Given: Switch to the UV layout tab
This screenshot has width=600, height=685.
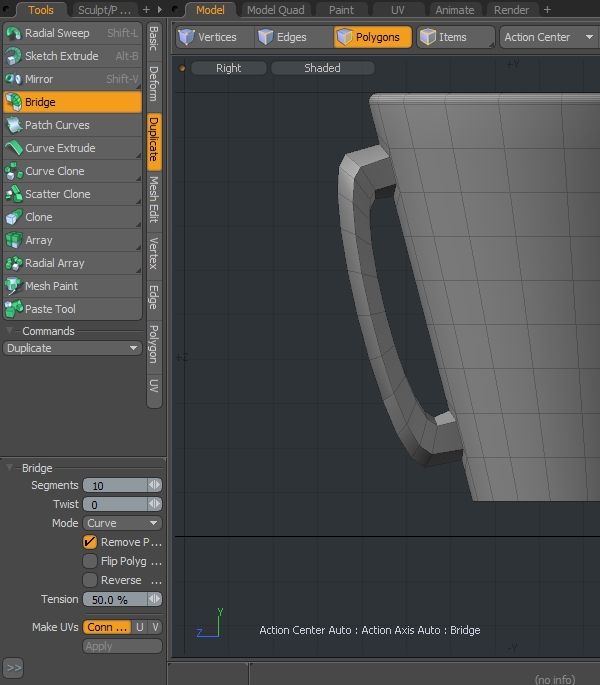Looking at the screenshot, I should (x=398, y=10).
